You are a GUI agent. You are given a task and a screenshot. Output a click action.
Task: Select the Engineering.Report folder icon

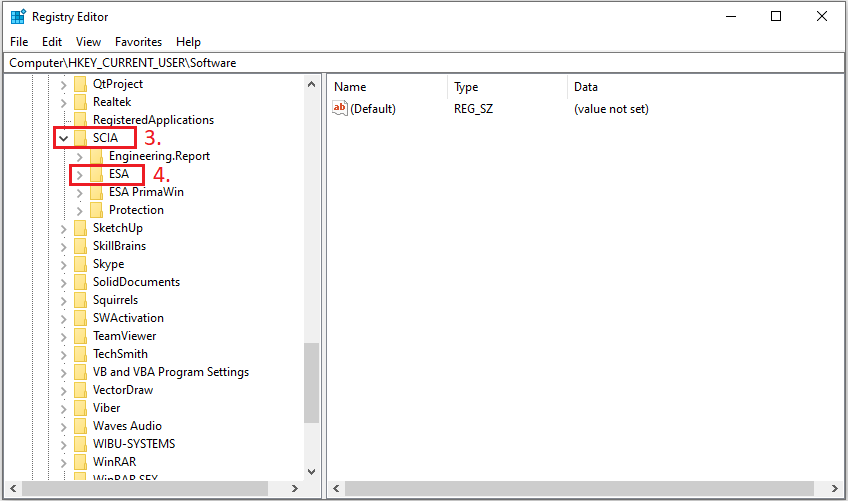(x=96, y=156)
